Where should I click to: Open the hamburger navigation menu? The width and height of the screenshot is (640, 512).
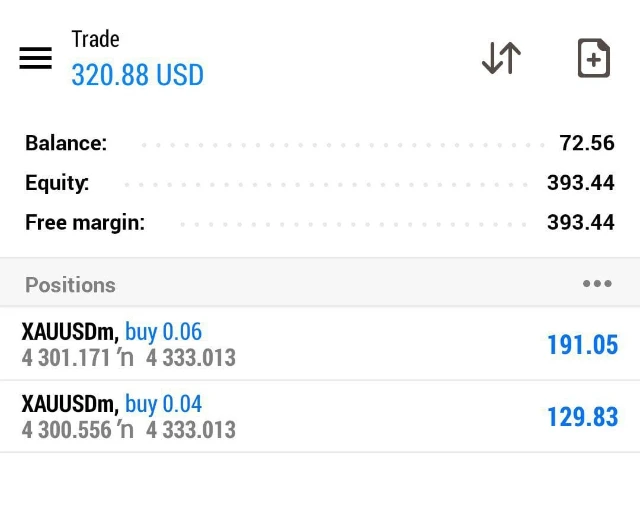35,58
